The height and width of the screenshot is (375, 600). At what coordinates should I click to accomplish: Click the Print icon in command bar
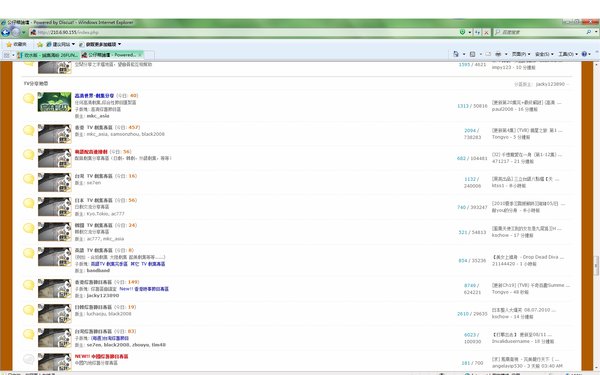click(x=498, y=54)
